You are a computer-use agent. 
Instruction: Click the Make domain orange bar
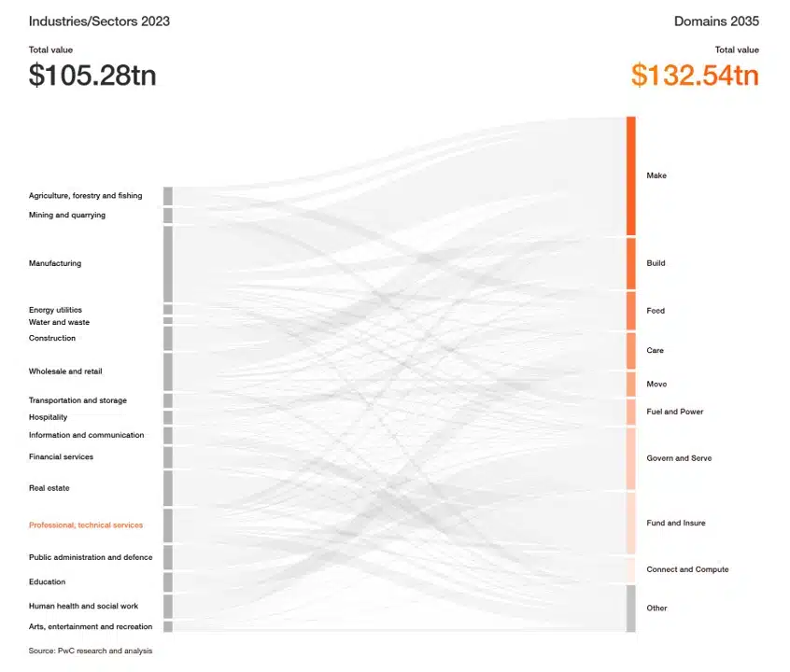[x=631, y=175]
